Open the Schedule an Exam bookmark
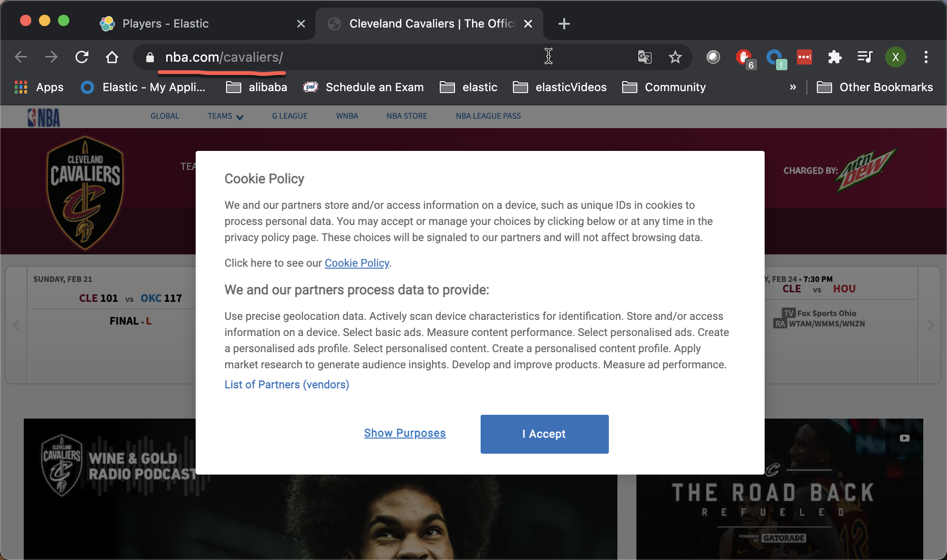Image resolution: width=947 pixels, height=560 pixels. (363, 87)
